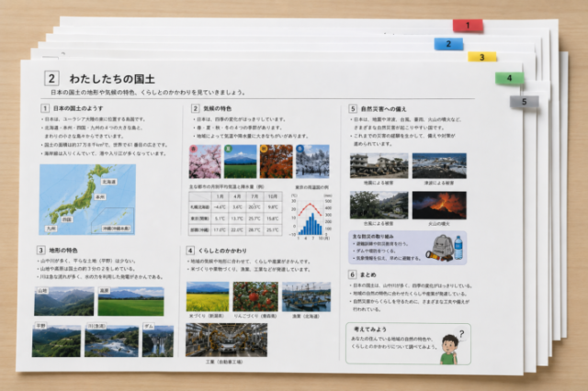588x391 pixels.
Task: Click the section heading 日本の国土のようす
Action: pos(78,108)
